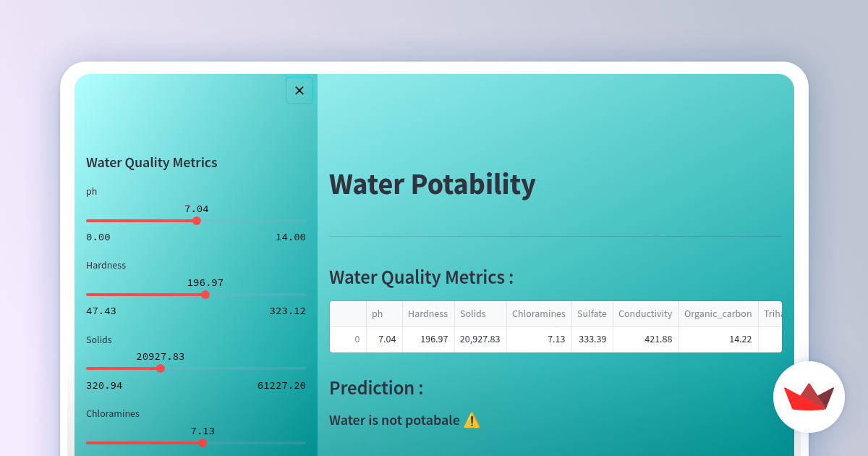This screenshot has width=868, height=456.
Task: Click the Organic_carbon column header
Action: tap(718, 313)
